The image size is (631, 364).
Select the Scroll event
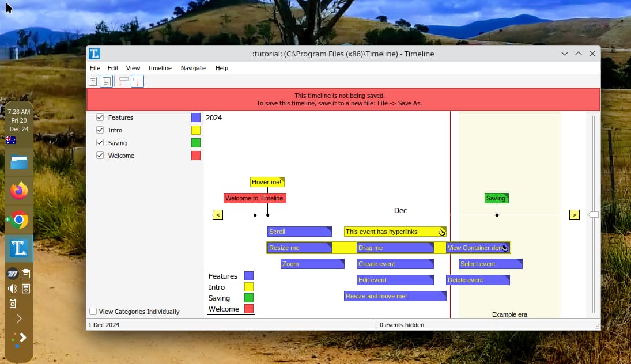coord(300,232)
